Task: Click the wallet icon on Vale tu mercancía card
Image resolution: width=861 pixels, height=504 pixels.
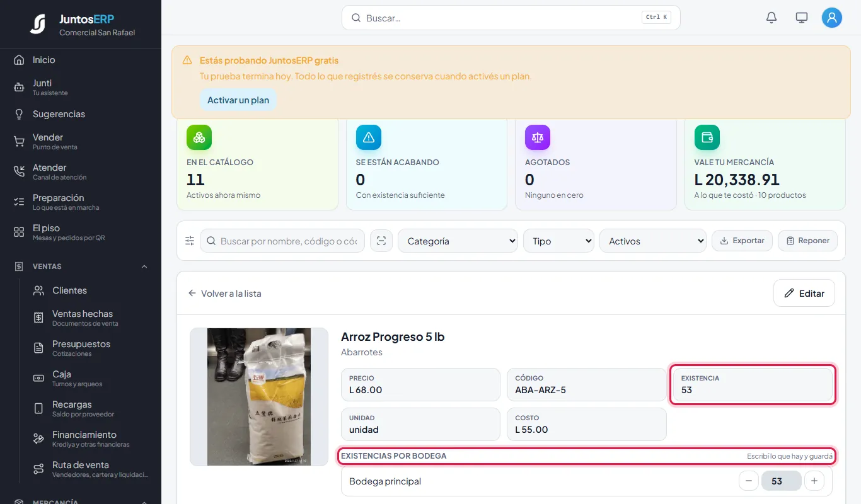Action: coord(707,137)
